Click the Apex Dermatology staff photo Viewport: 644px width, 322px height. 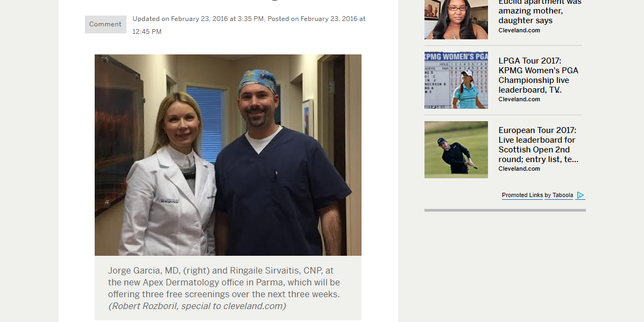(x=228, y=155)
